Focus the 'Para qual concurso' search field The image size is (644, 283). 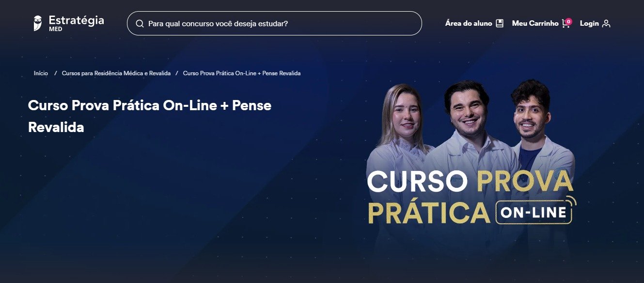pos(274,23)
